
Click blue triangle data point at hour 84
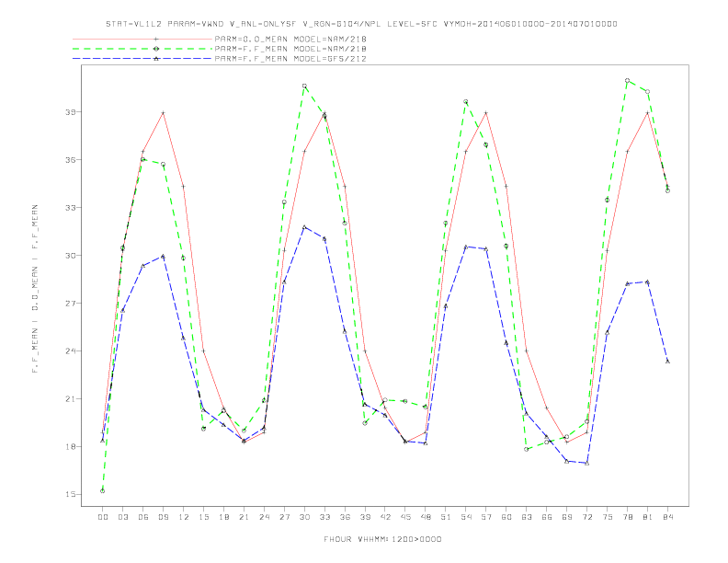pyautogui.click(x=667, y=361)
